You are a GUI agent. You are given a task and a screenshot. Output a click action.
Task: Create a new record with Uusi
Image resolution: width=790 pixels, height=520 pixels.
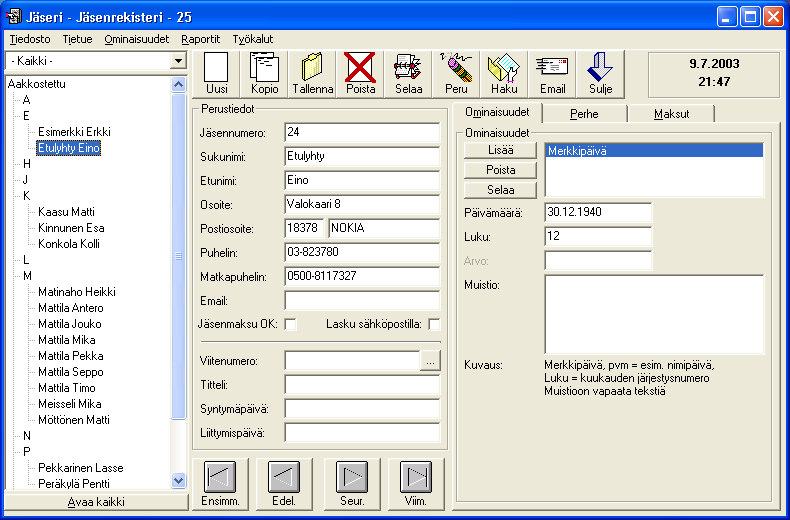coord(217,74)
